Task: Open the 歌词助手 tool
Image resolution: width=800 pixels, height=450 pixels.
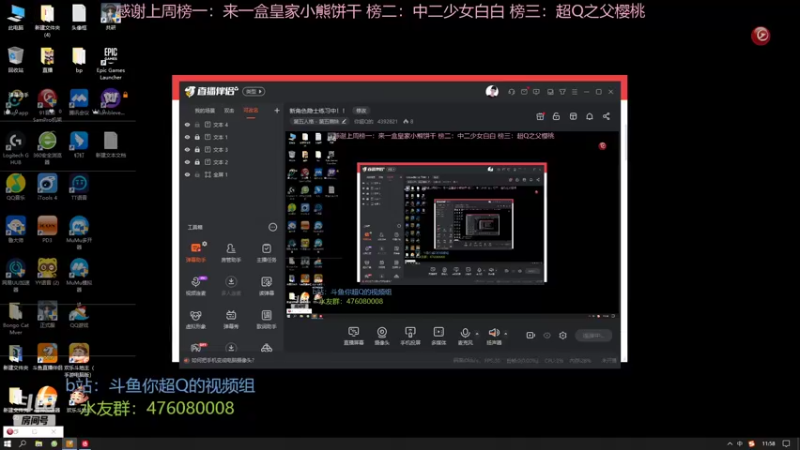Action: click(x=266, y=319)
